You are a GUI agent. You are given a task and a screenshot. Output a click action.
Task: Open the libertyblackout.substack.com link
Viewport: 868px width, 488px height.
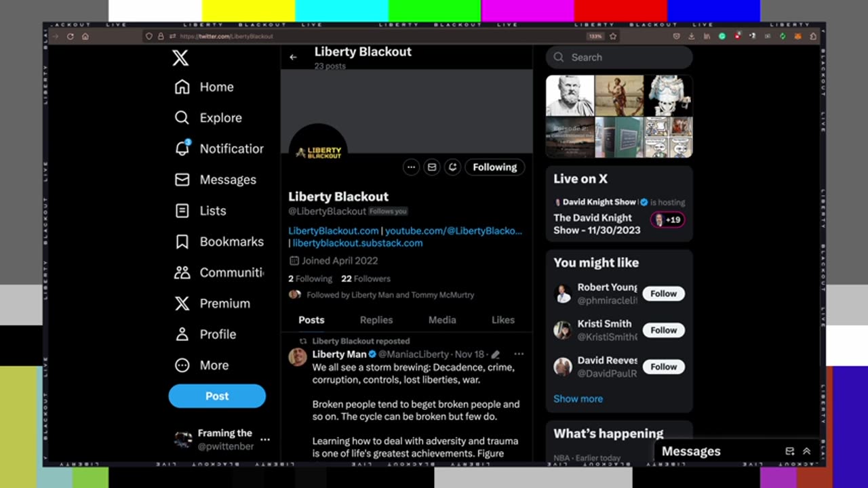coord(357,243)
